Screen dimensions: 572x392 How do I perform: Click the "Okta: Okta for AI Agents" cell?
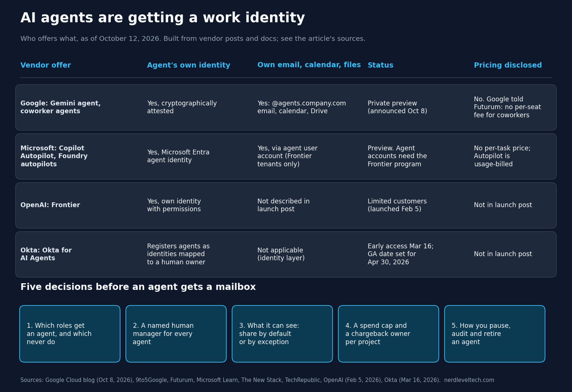click(x=46, y=254)
